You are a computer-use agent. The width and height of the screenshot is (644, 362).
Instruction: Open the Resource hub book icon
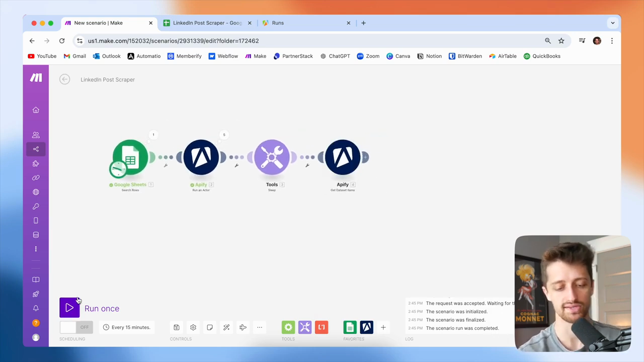click(x=36, y=280)
